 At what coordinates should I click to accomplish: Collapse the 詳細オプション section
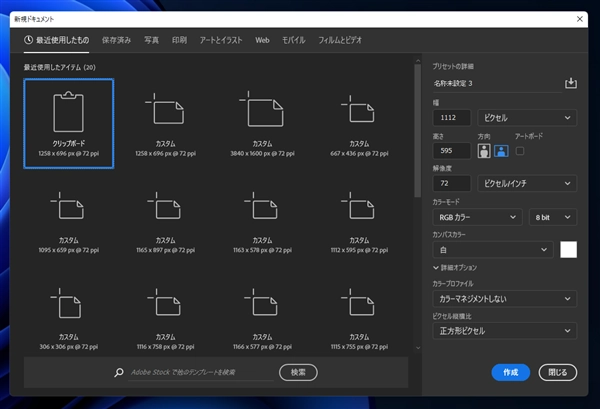click(455, 268)
